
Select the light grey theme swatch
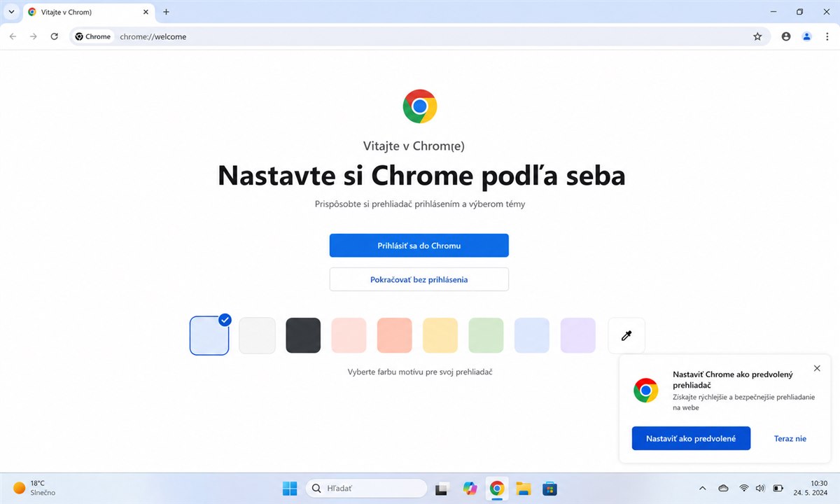point(257,335)
